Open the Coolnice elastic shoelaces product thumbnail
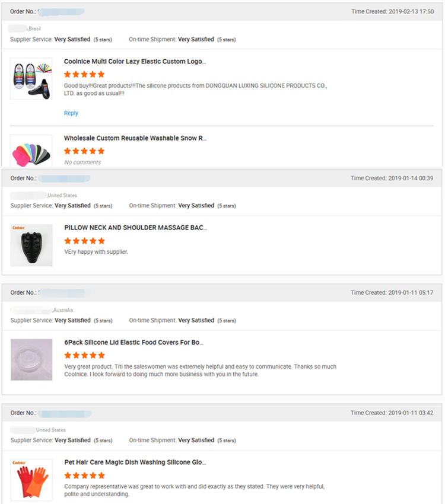This screenshot has height=504, width=445. 31,78
